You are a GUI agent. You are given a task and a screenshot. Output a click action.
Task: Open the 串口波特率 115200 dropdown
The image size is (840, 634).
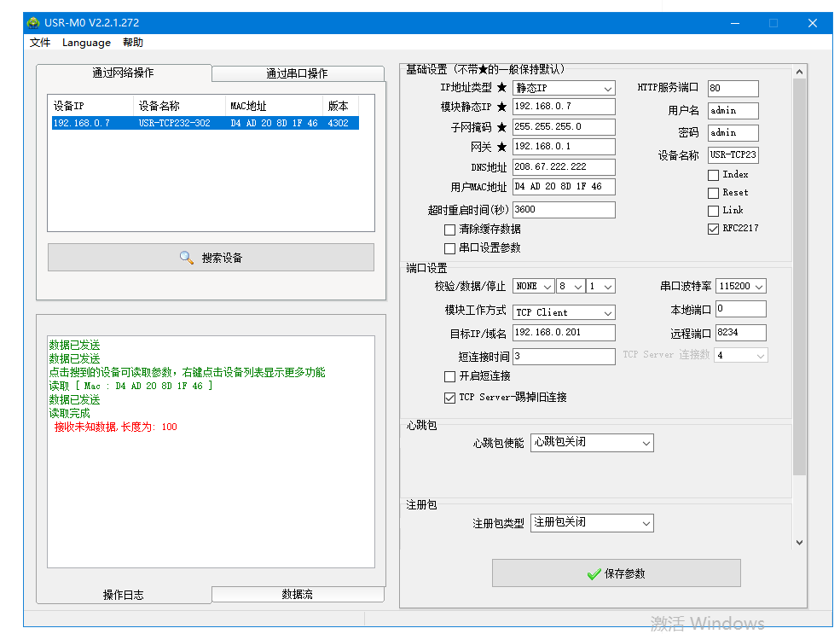tap(740, 287)
